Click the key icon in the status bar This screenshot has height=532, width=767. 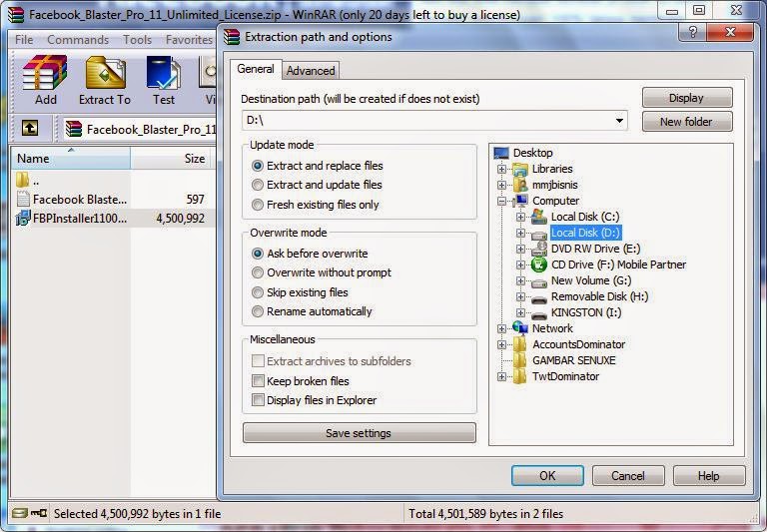pyautogui.click(x=39, y=513)
